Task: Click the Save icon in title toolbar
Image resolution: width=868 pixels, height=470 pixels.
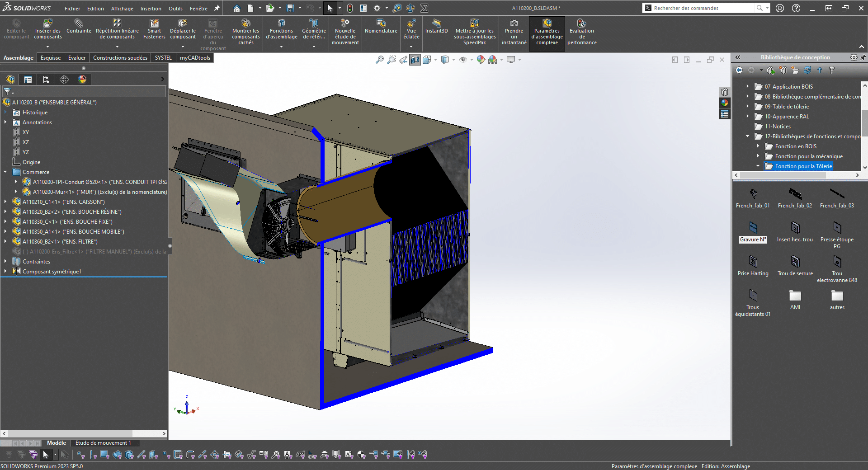Action: (x=290, y=8)
